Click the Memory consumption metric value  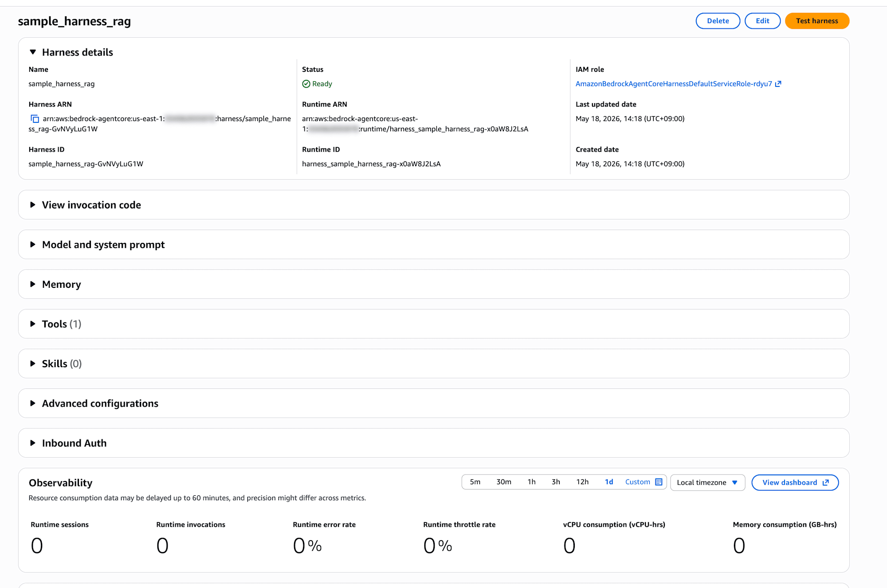click(739, 545)
